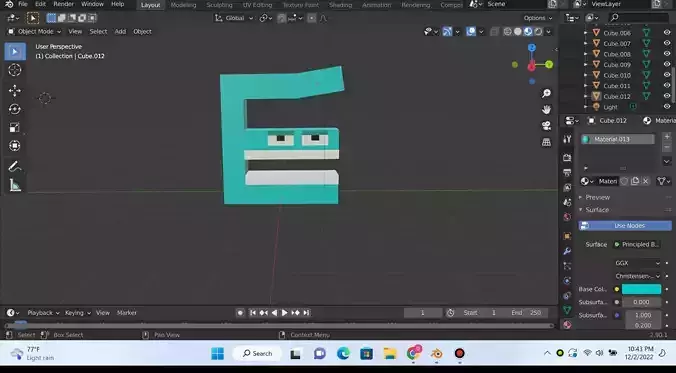The height and width of the screenshot is (373, 676).
Task: Select Material.013 slot in list
Action: (x=617, y=139)
